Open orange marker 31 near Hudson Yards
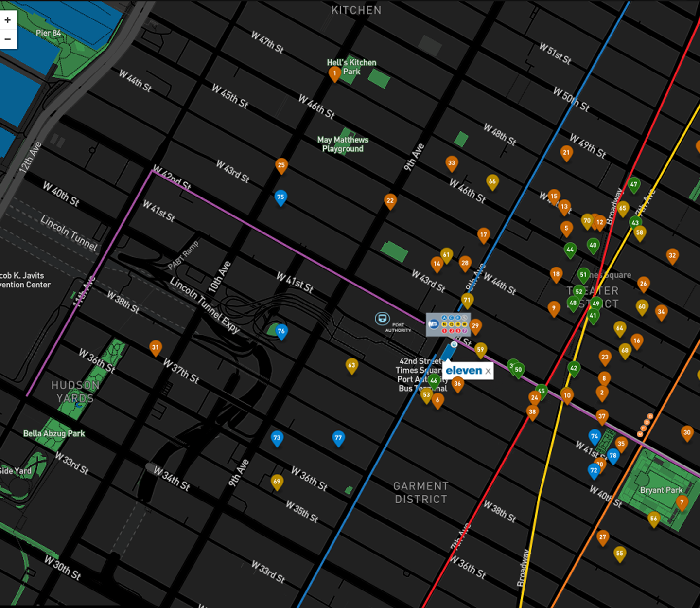The width and height of the screenshot is (700, 608). (155, 348)
